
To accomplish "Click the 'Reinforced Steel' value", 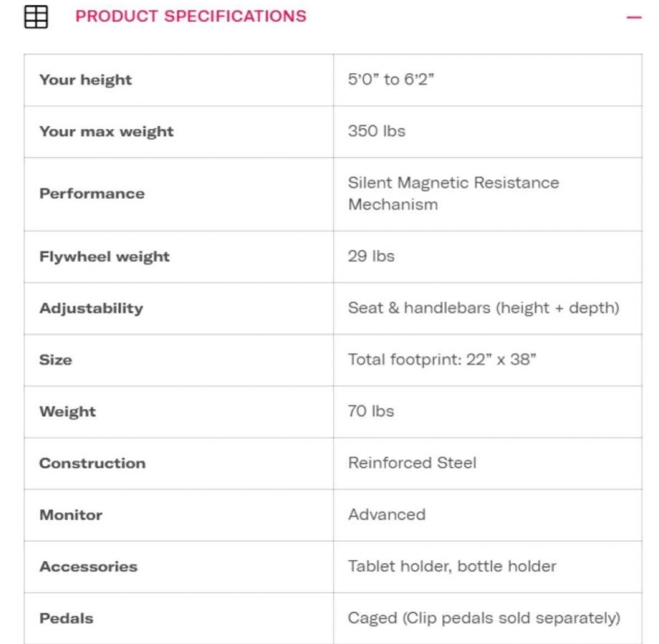I will click(x=412, y=463).
